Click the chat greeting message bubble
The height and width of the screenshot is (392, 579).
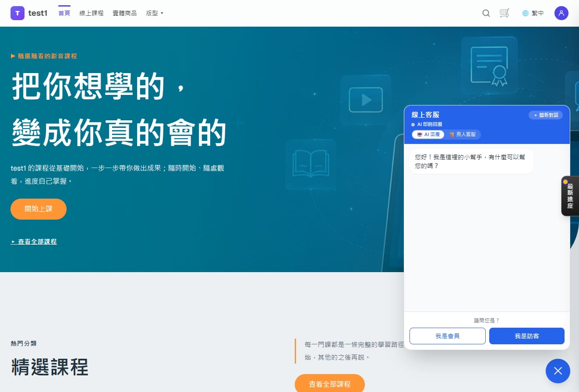click(471, 161)
